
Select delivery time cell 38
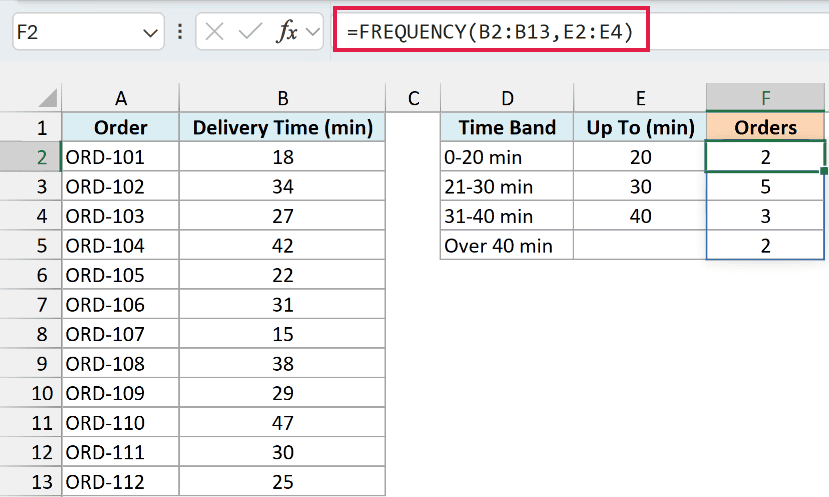tap(282, 364)
